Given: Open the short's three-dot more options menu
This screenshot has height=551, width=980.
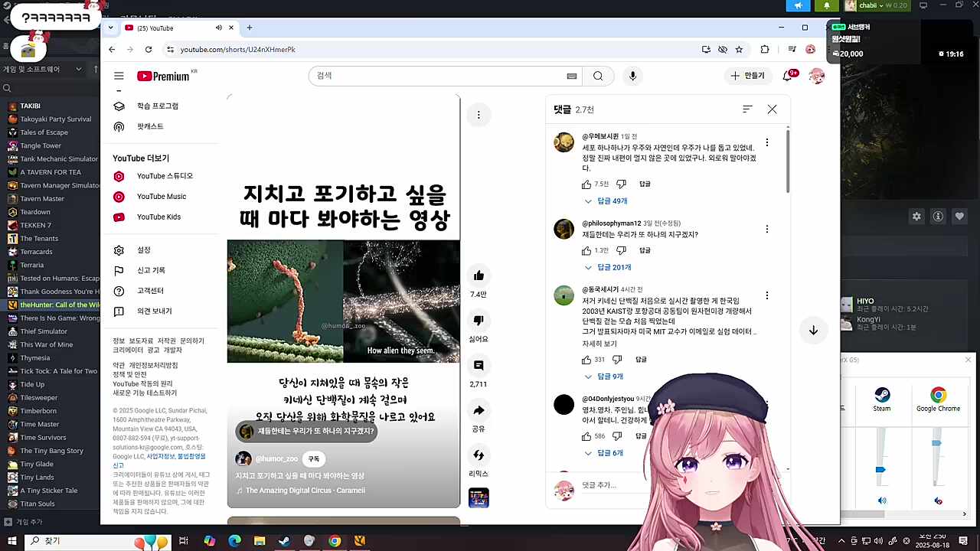Looking at the screenshot, I should click(x=479, y=115).
